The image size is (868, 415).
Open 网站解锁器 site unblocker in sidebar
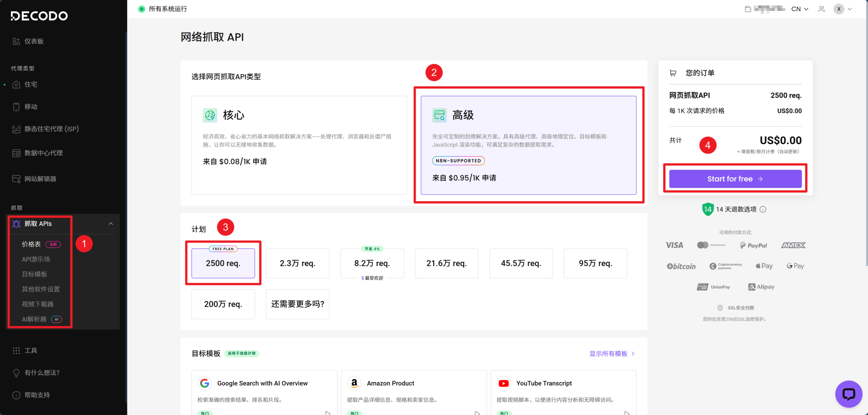point(40,179)
